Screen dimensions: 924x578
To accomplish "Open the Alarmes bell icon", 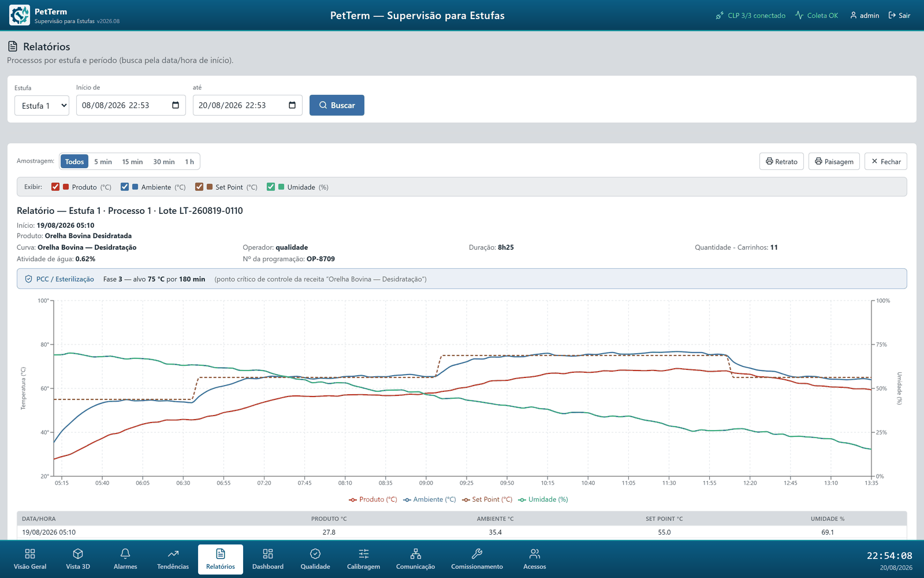I will (x=125, y=554).
